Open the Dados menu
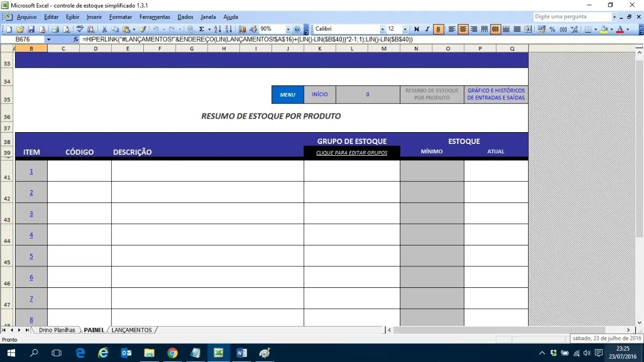Viewport: 644px width, 362px height. [x=186, y=17]
